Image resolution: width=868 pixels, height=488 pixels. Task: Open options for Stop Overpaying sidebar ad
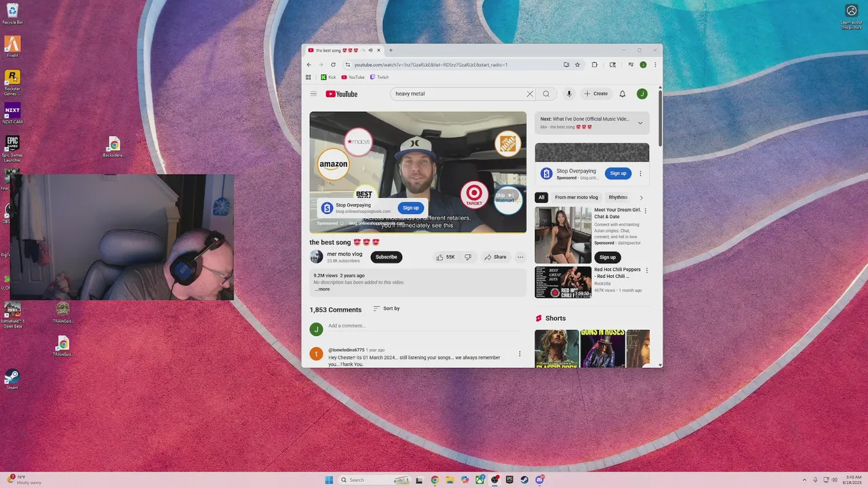[x=640, y=174]
